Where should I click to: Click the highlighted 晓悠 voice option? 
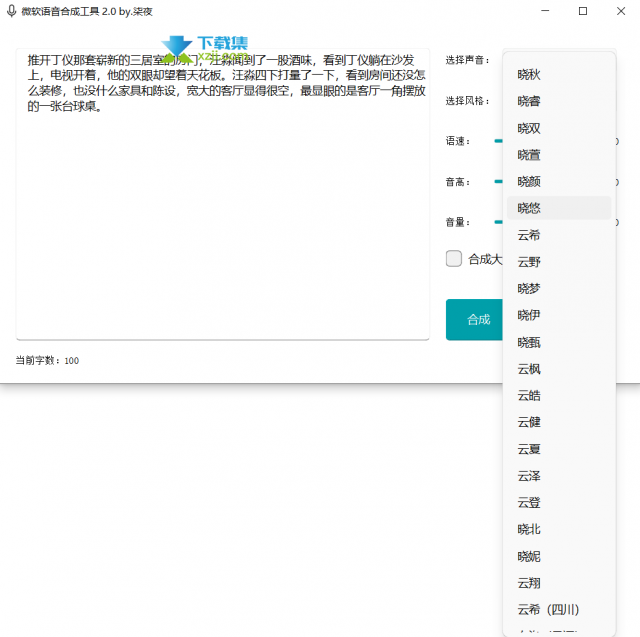point(559,208)
